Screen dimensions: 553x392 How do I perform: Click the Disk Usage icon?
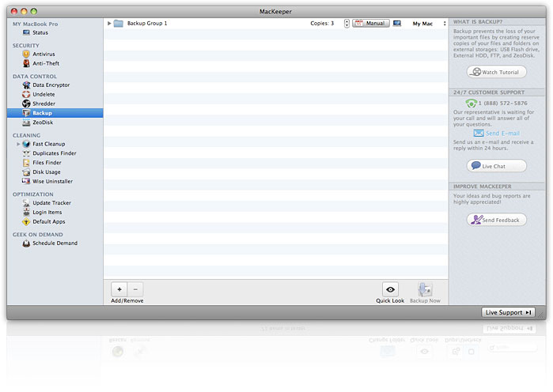click(x=26, y=172)
